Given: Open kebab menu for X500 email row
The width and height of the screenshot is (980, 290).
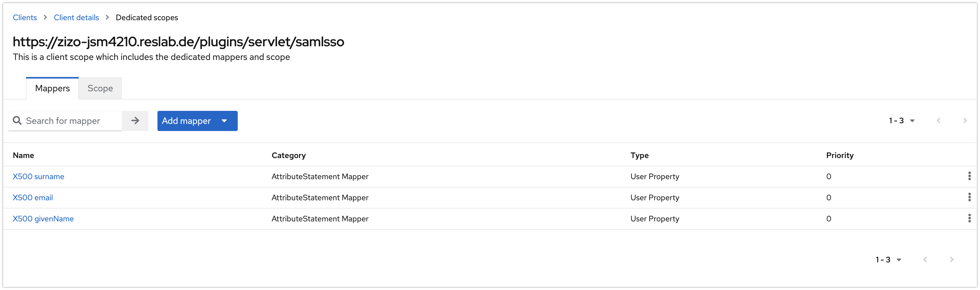Looking at the screenshot, I should (969, 197).
